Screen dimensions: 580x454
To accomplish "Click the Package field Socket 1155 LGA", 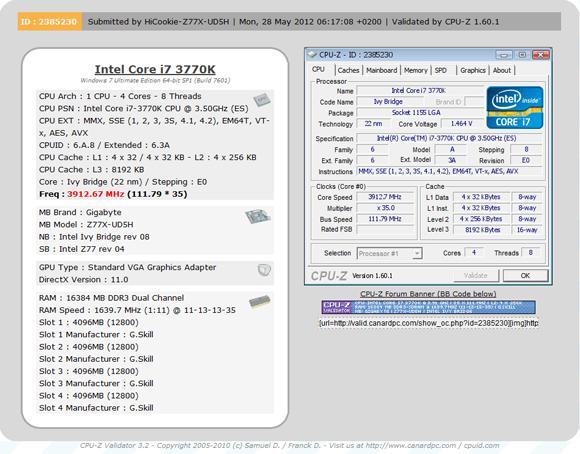I will (419, 112).
